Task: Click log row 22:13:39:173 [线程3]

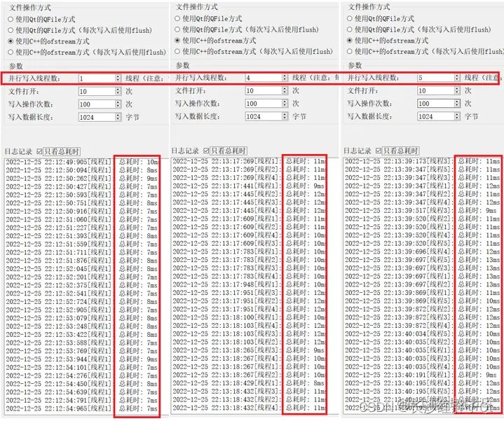Action: (x=423, y=161)
